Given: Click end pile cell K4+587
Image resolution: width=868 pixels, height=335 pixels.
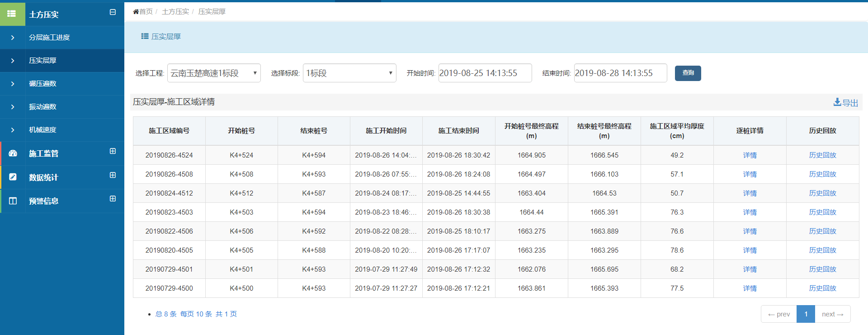Looking at the screenshot, I should click(314, 193).
